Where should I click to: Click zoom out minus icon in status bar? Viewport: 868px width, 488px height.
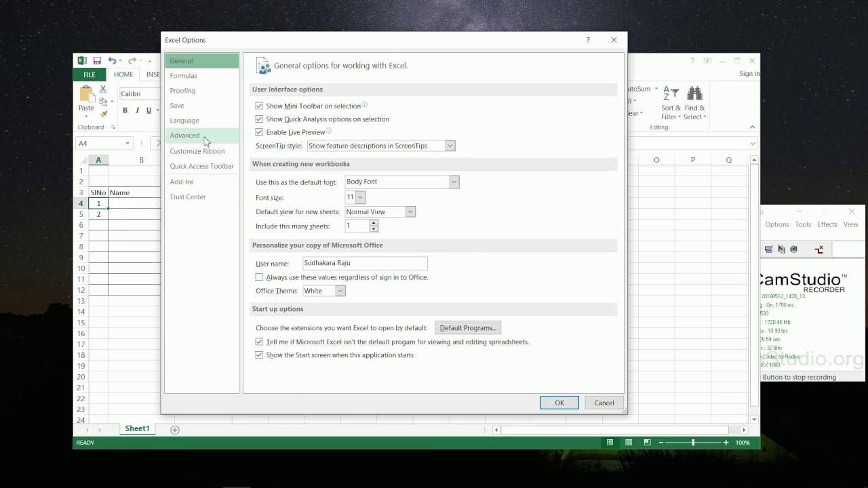[x=661, y=443]
